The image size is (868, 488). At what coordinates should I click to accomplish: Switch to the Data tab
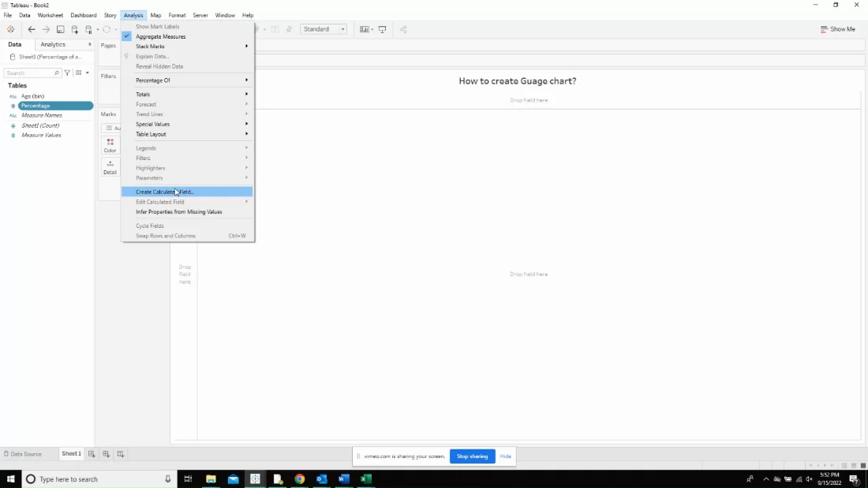[x=15, y=44]
